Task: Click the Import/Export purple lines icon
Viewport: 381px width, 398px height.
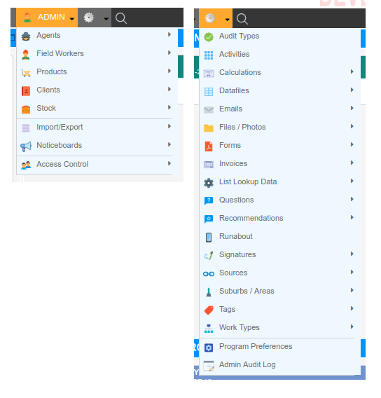Action: coord(26,128)
